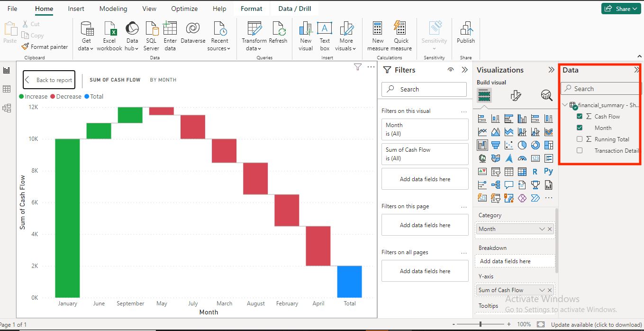Click Update available download link

pos(596,325)
